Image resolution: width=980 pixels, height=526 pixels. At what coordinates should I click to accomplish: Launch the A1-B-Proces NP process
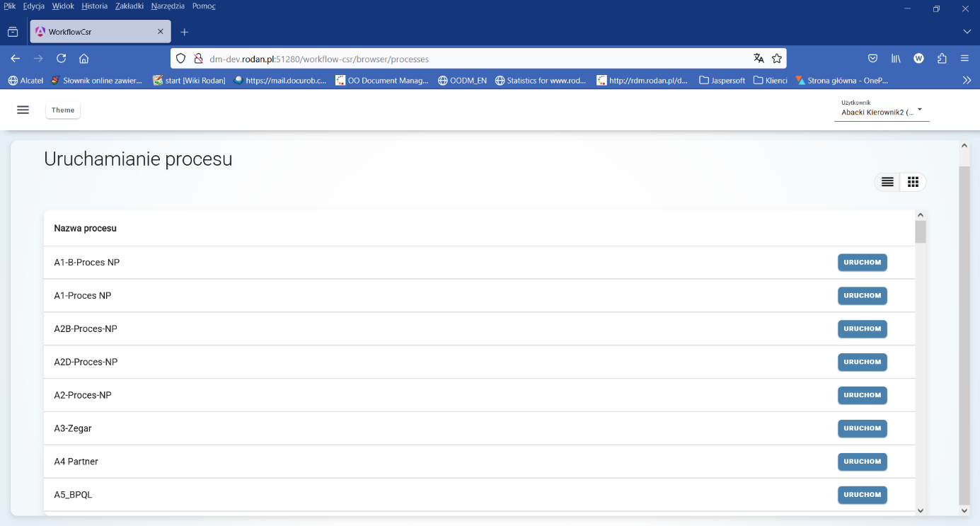[862, 263]
